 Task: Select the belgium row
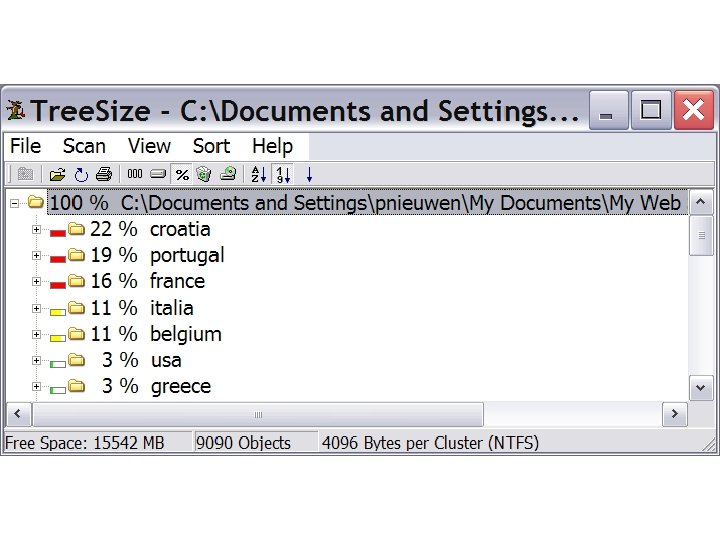(156, 334)
